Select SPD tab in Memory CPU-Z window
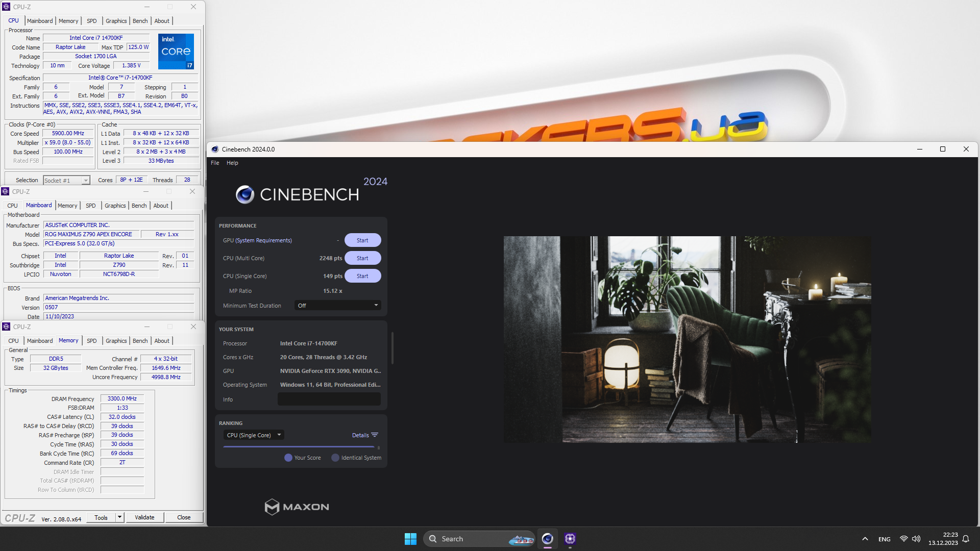Screen dimensions: 980x551 tap(91, 341)
